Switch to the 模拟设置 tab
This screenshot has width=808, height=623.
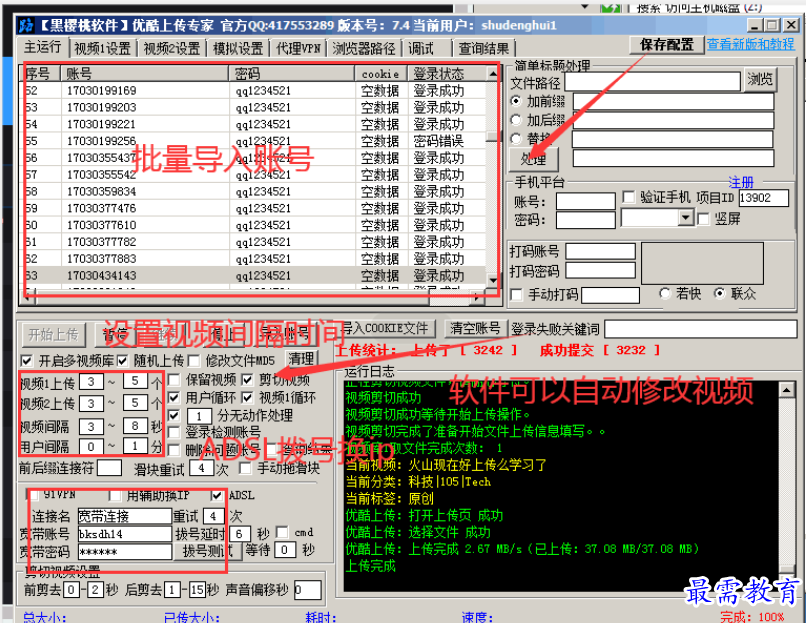(x=238, y=48)
